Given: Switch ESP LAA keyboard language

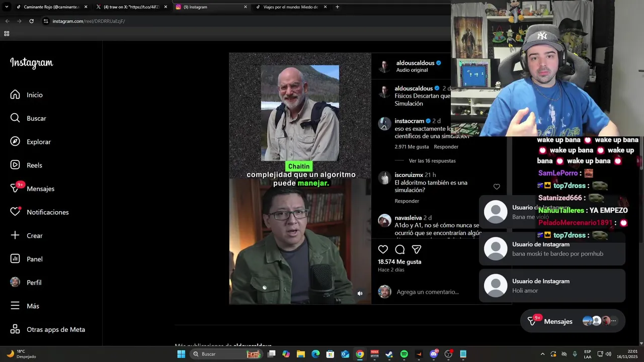Looking at the screenshot, I should (588, 354).
